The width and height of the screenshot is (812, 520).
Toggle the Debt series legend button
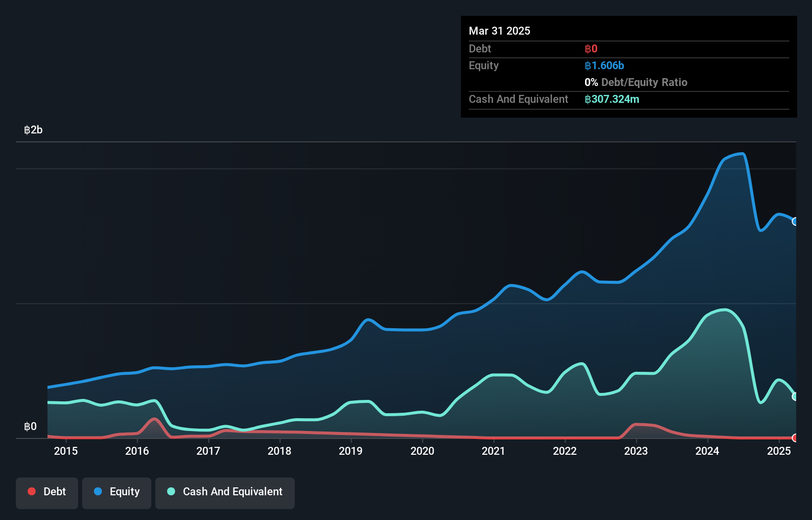tap(47, 493)
